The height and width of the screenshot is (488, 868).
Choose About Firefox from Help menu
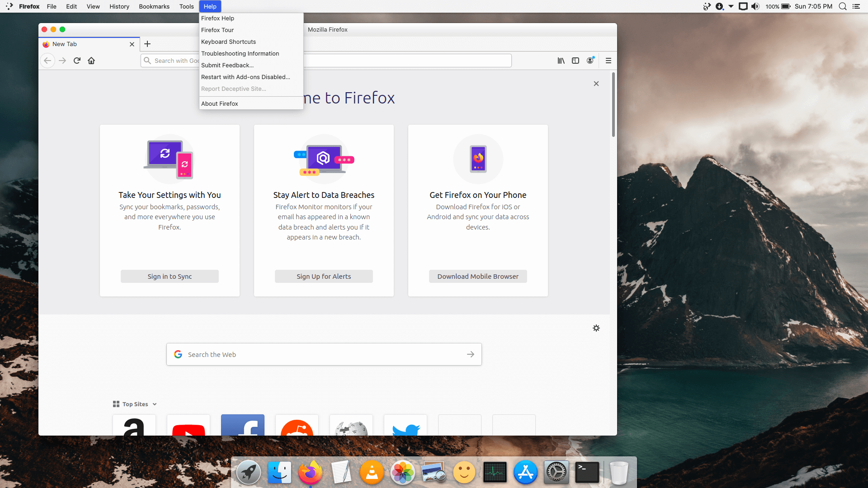coord(220,103)
